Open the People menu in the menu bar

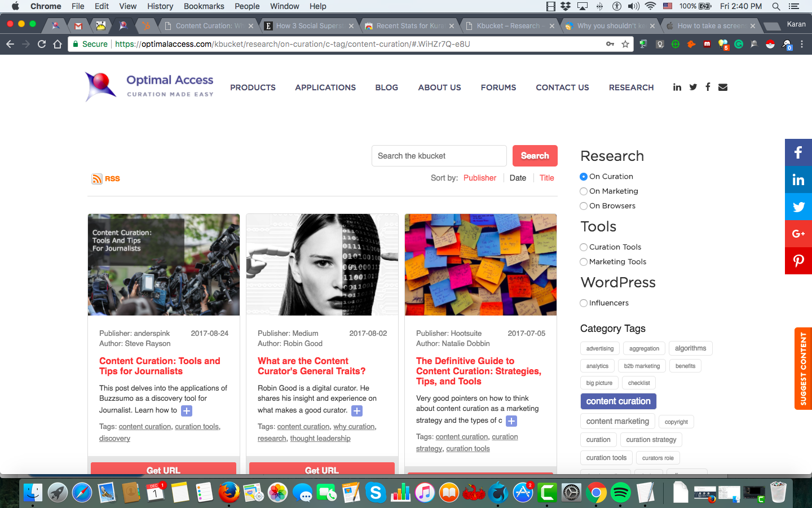(x=247, y=6)
